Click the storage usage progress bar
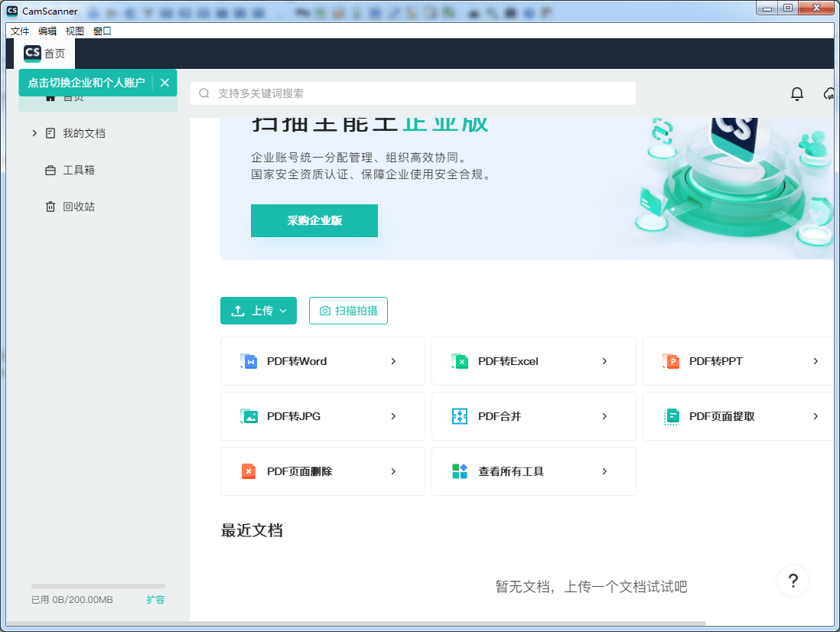840x632 pixels. tap(97, 585)
